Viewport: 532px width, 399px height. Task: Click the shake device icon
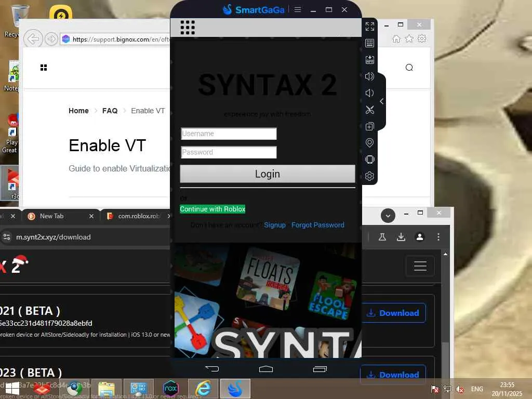tap(369, 159)
